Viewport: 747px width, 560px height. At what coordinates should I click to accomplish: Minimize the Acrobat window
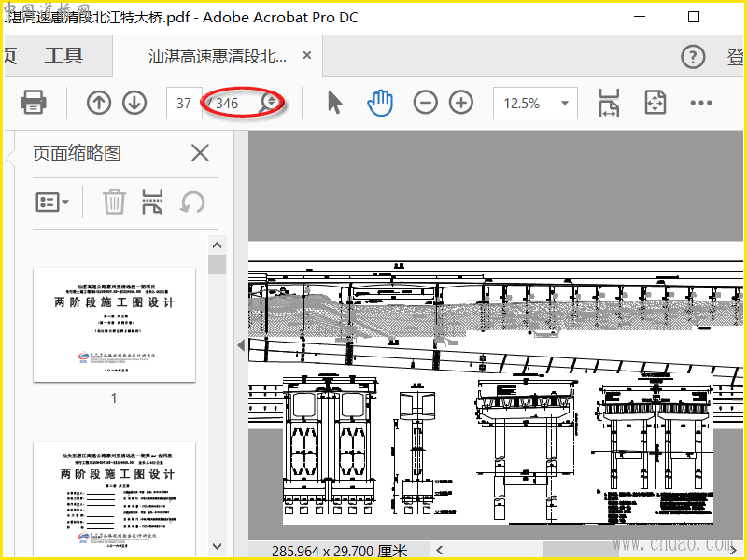click(640, 17)
